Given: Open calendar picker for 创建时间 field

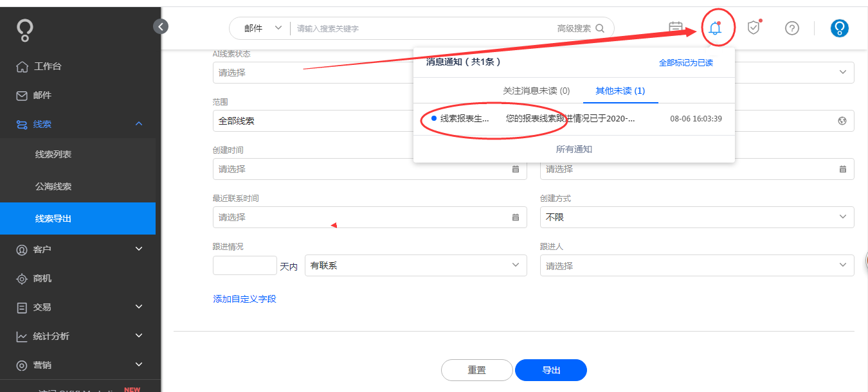Looking at the screenshot, I should 515,169.
